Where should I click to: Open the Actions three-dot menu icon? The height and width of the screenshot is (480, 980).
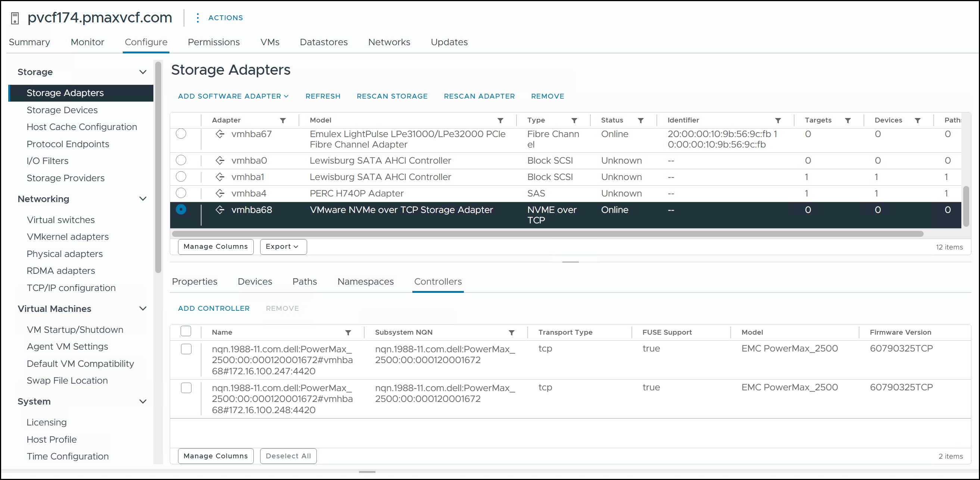pos(197,18)
